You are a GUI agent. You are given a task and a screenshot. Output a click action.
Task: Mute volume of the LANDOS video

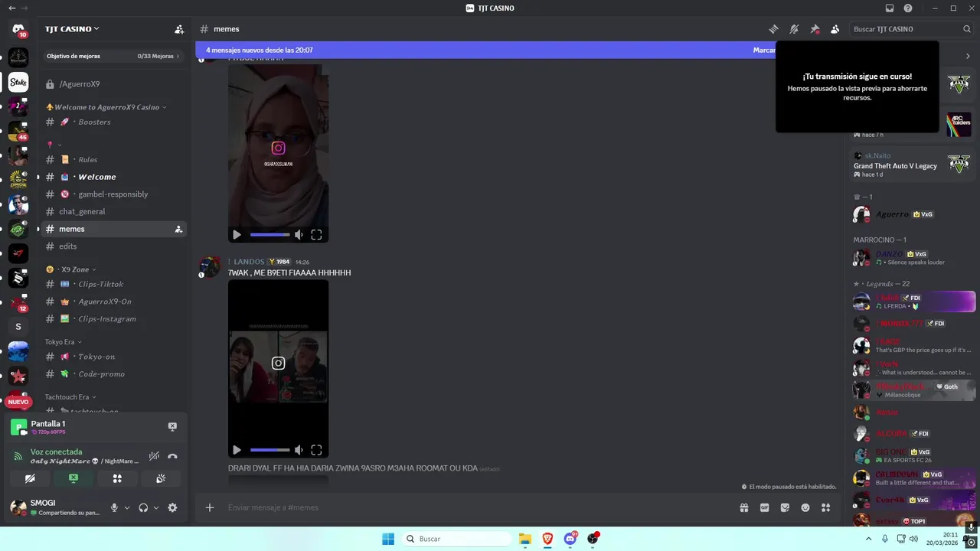click(x=299, y=450)
